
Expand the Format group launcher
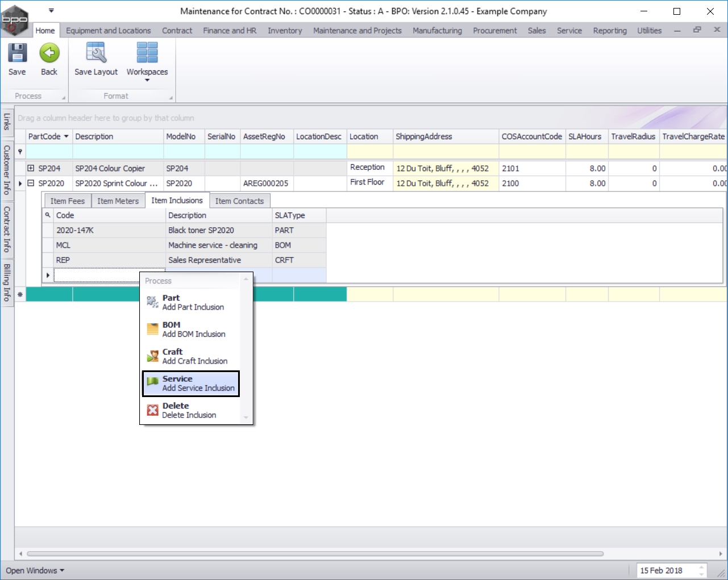pos(170,98)
